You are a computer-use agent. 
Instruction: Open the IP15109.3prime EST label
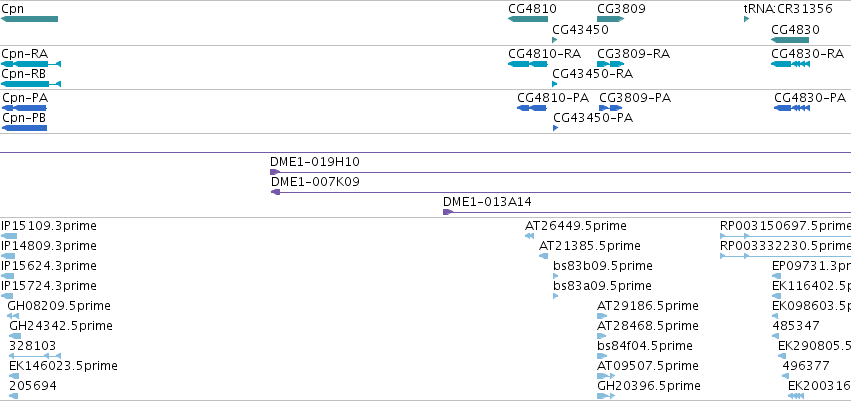tap(49, 226)
